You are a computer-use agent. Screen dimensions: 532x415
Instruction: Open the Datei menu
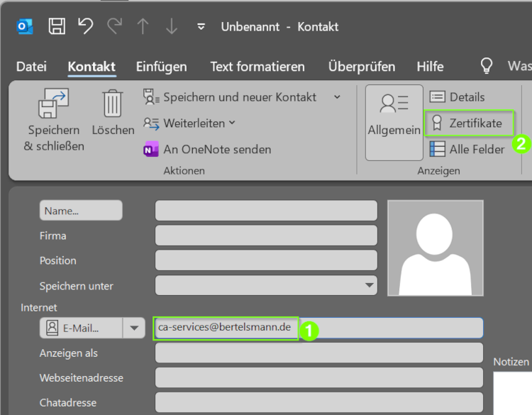click(x=31, y=67)
